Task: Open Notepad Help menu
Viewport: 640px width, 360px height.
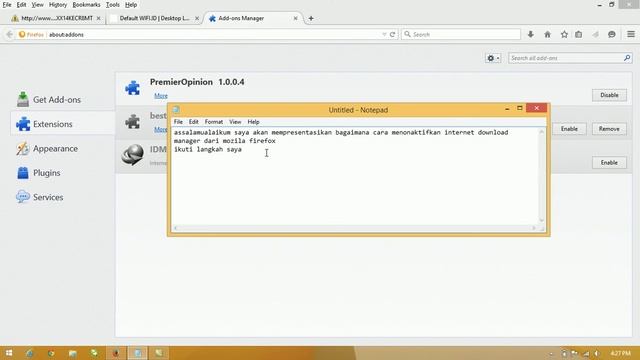Action: tap(253, 122)
